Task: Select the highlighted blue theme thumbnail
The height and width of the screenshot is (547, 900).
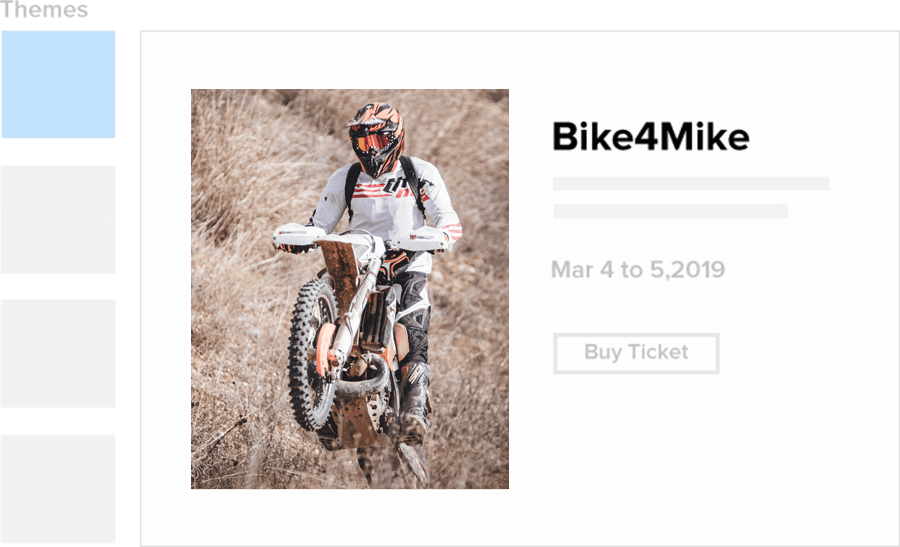Action: (x=58, y=84)
